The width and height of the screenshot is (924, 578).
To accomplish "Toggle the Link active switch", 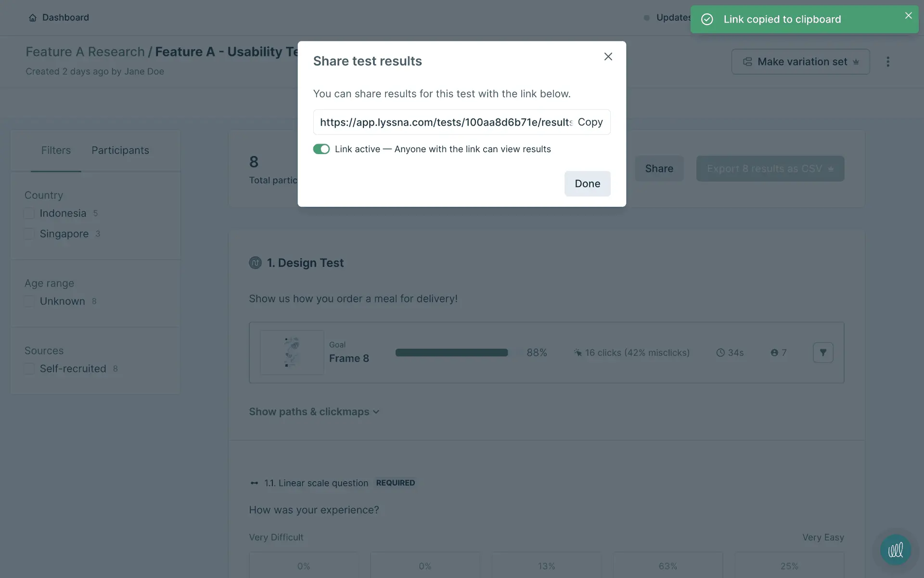I will point(321,149).
